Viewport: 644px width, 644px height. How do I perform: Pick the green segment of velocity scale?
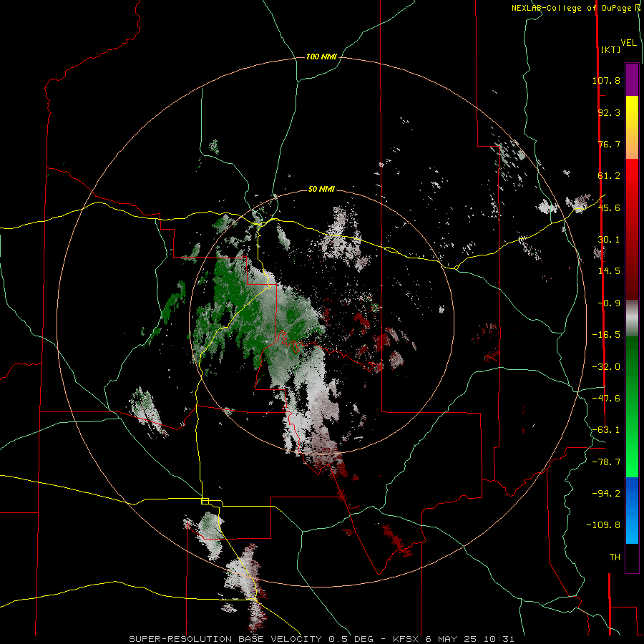point(632,406)
